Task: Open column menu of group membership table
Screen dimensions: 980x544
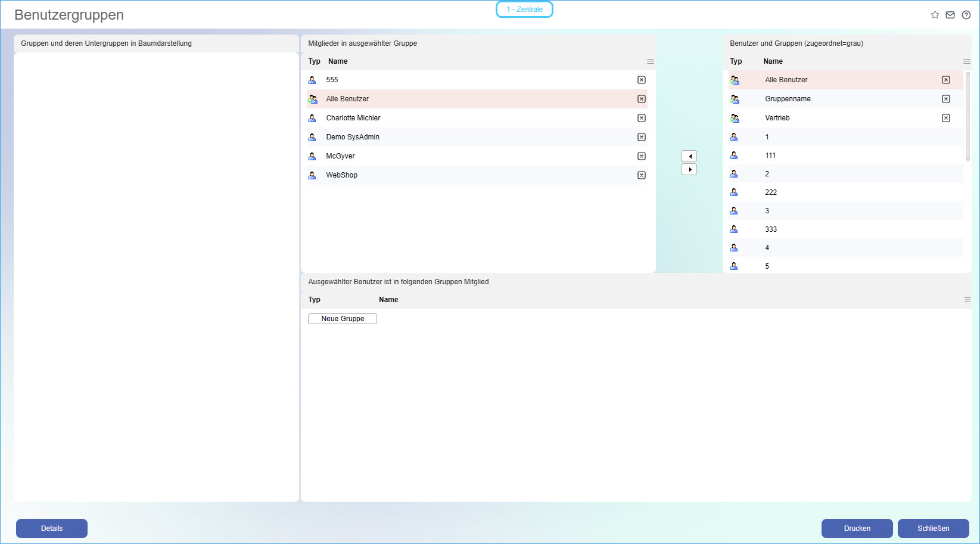Action: click(x=967, y=300)
